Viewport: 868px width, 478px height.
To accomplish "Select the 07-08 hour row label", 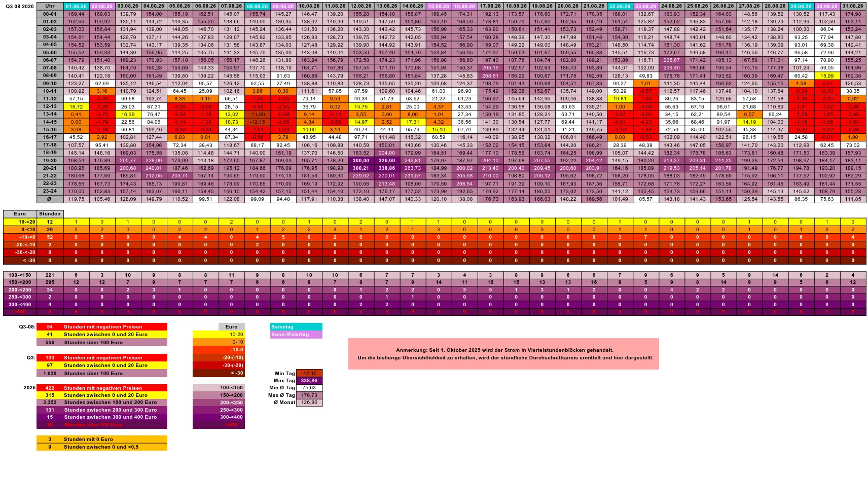I will (x=50, y=68).
